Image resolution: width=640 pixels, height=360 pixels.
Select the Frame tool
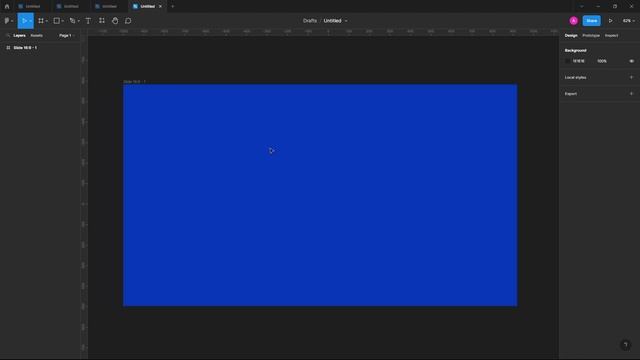pos(41,21)
